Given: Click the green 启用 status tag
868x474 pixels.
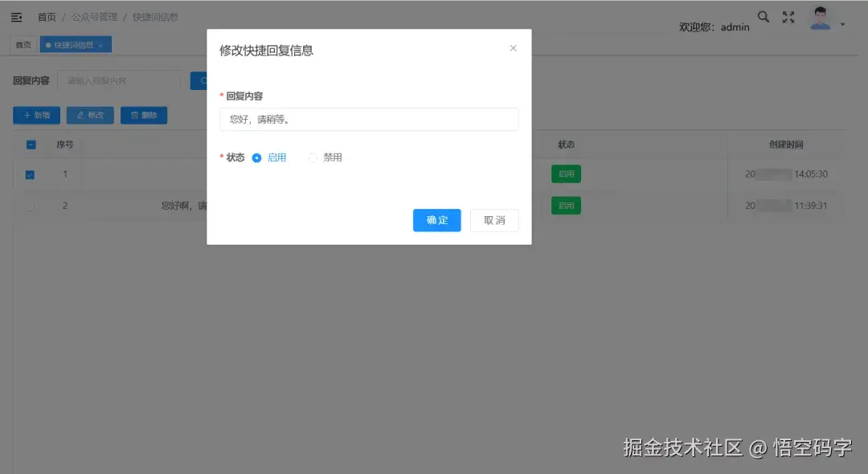Looking at the screenshot, I should (x=566, y=174).
